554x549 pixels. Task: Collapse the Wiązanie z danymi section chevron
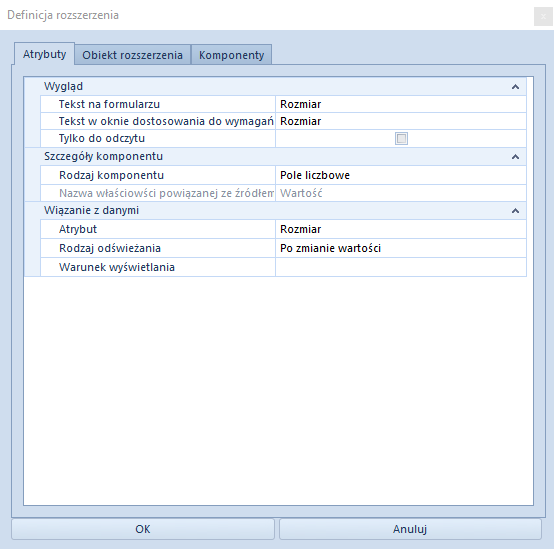[515, 211]
